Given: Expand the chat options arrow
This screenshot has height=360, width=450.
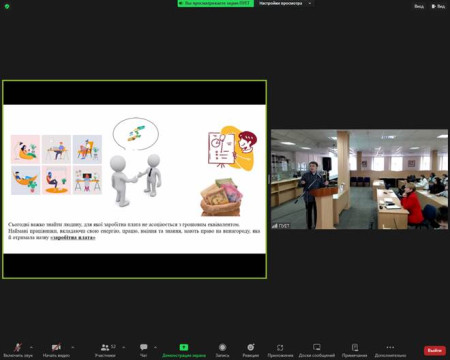Looking at the screenshot, I should [155, 347].
